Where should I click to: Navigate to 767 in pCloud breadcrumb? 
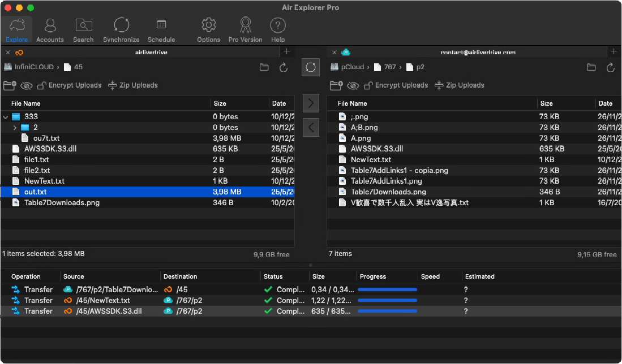click(x=390, y=67)
